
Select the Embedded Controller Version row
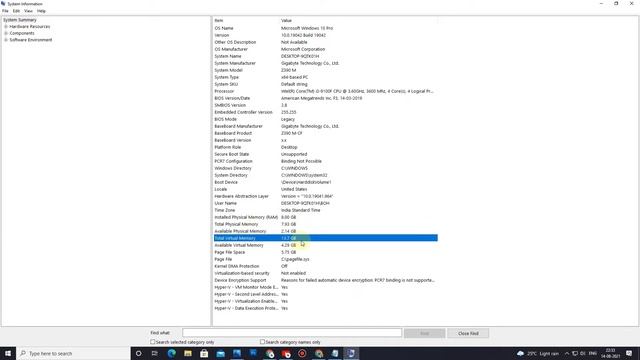[325, 112]
